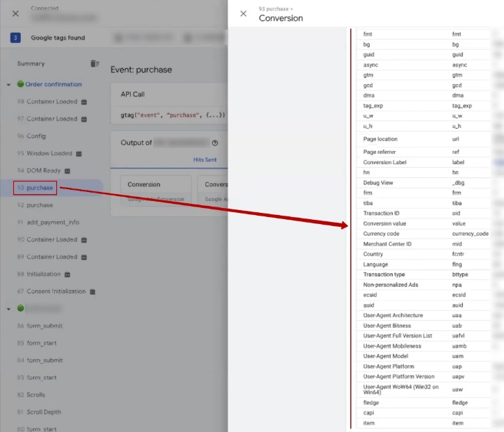The height and width of the screenshot is (432, 504).
Task: Click the green status dot for Order confirmation
Action: point(20,84)
